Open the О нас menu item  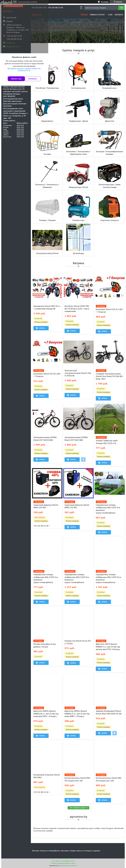(x=110, y=15)
